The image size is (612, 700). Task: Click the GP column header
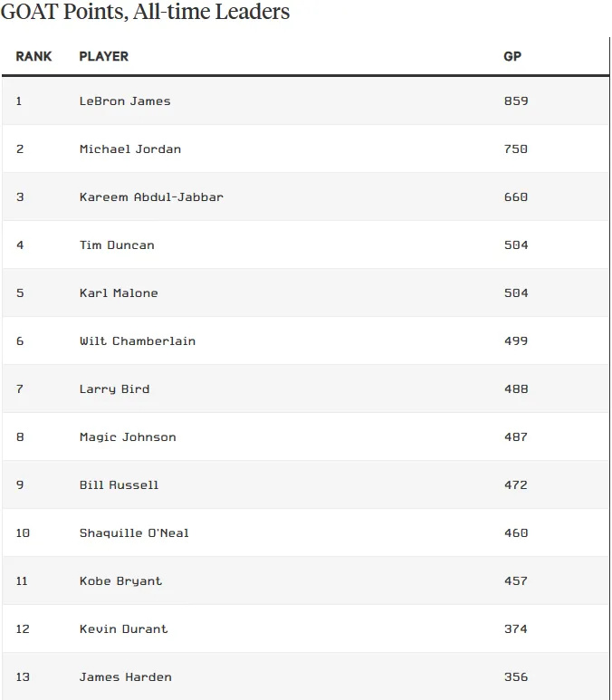click(512, 56)
